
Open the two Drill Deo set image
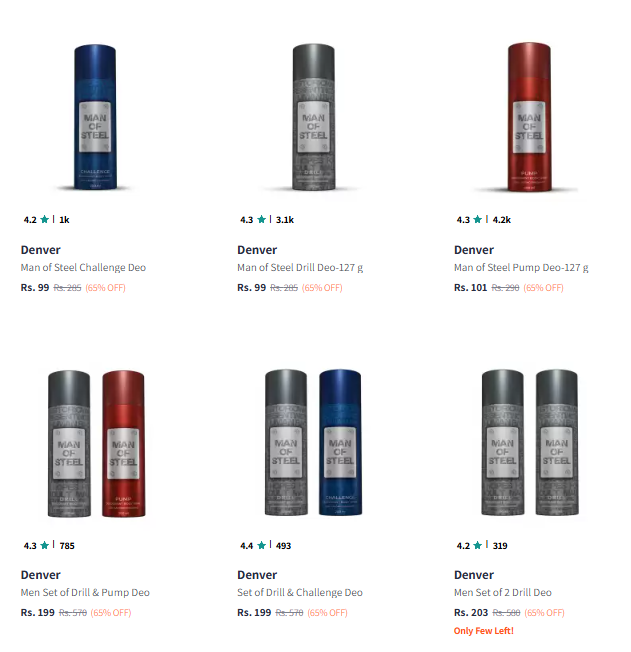530,442
